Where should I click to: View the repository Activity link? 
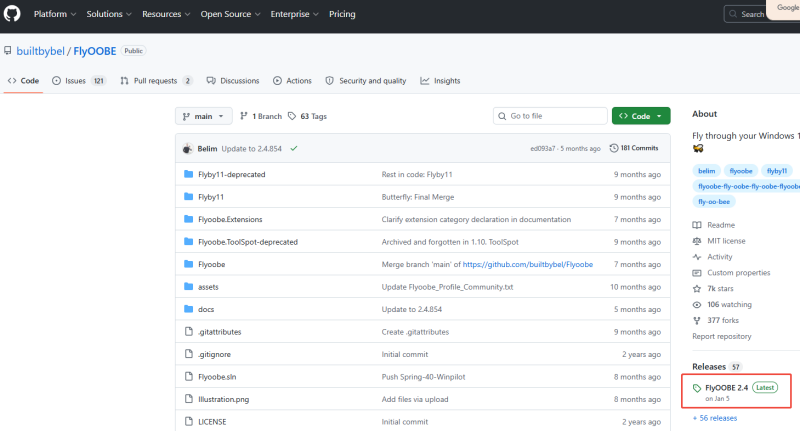tap(712, 257)
